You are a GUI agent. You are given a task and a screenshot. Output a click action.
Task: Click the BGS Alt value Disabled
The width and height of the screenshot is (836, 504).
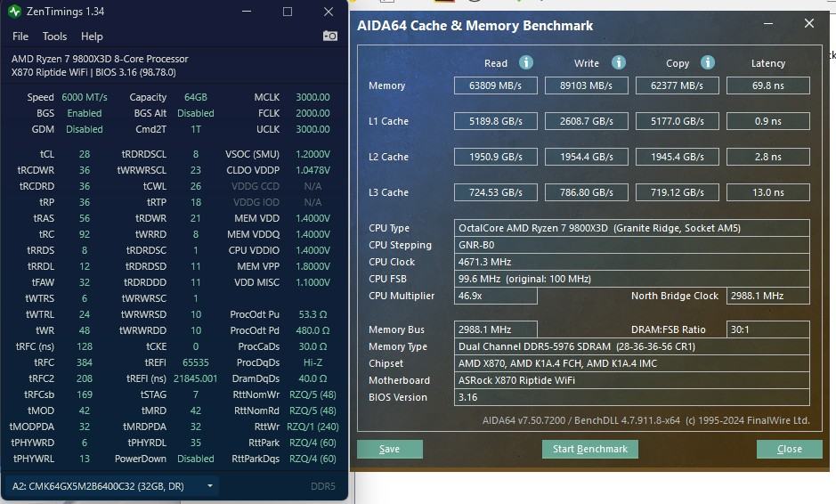coord(196,113)
